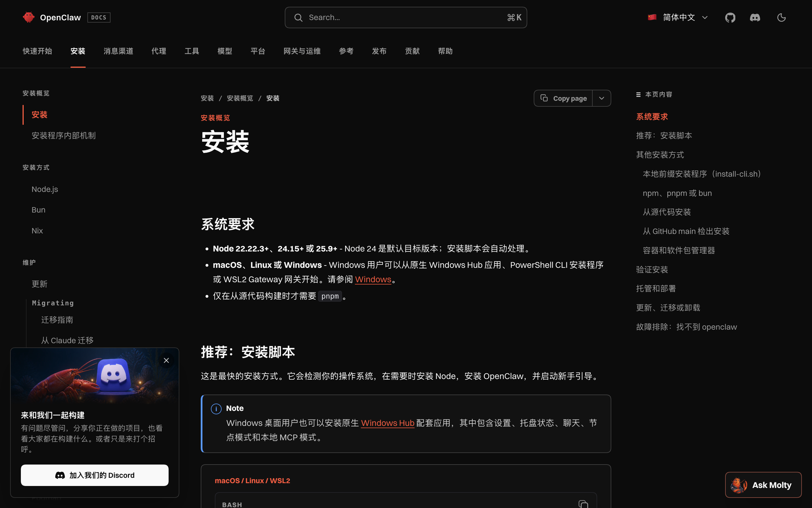Image resolution: width=812 pixels, height=508 pixels.
Task: Go to the 工具 tab
Action: click(x=192, y=51)
